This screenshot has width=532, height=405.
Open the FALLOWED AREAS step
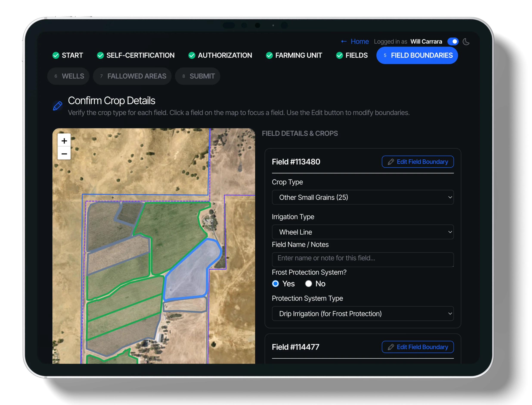[132, 76]
